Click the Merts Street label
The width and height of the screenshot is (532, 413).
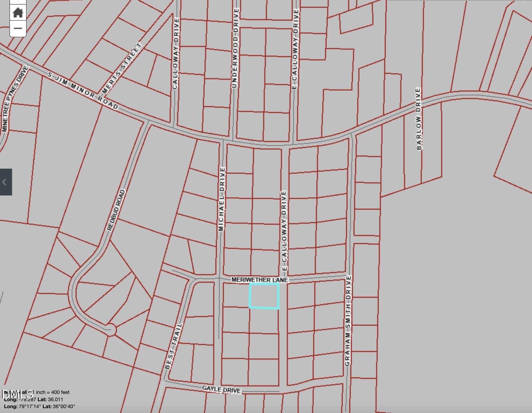(x=122, y=68)
